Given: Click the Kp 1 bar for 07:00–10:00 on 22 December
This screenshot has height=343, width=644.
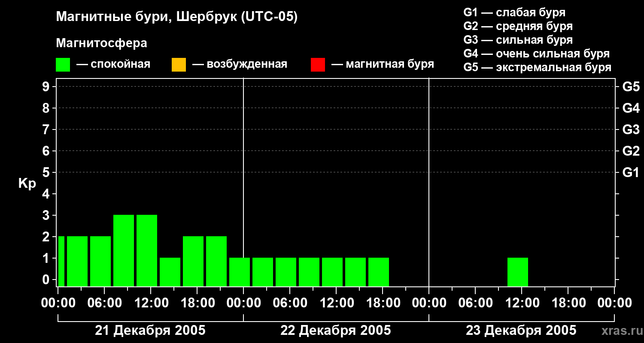Looking at the screenshot, I should coord(309,272).
